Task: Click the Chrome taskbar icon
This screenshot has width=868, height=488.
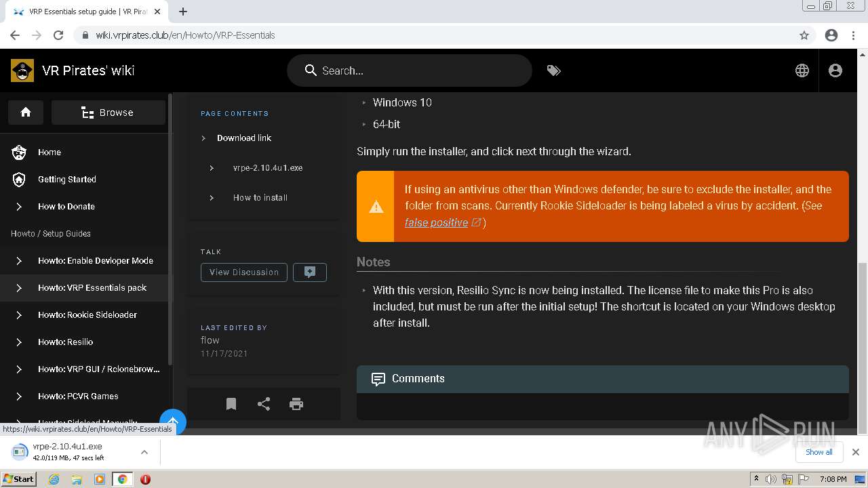Action: click(x=123, y=479)
